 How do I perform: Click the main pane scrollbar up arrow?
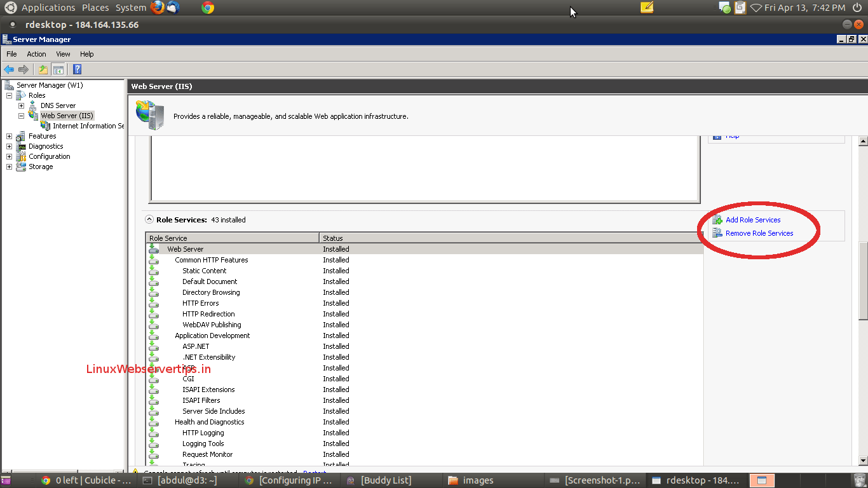[863, 141]
